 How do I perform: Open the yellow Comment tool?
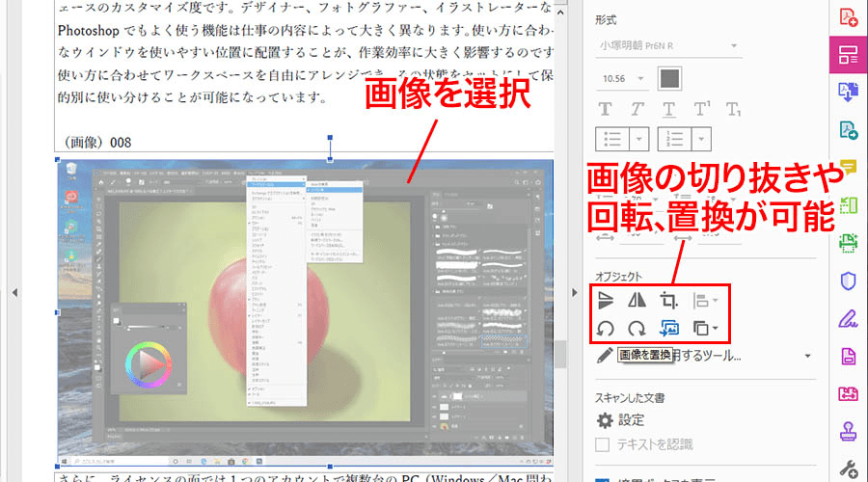[848, 166]
